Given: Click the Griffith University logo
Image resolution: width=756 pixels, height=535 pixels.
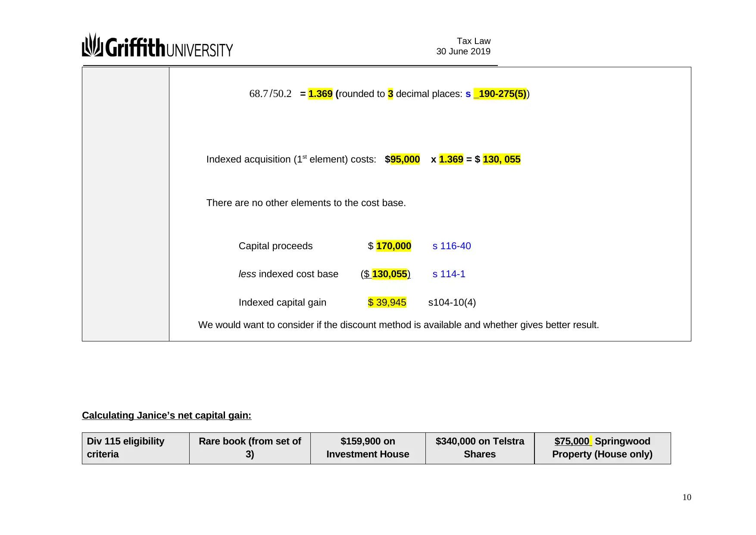Looking at the screenshot, I should tap(157, 45).
